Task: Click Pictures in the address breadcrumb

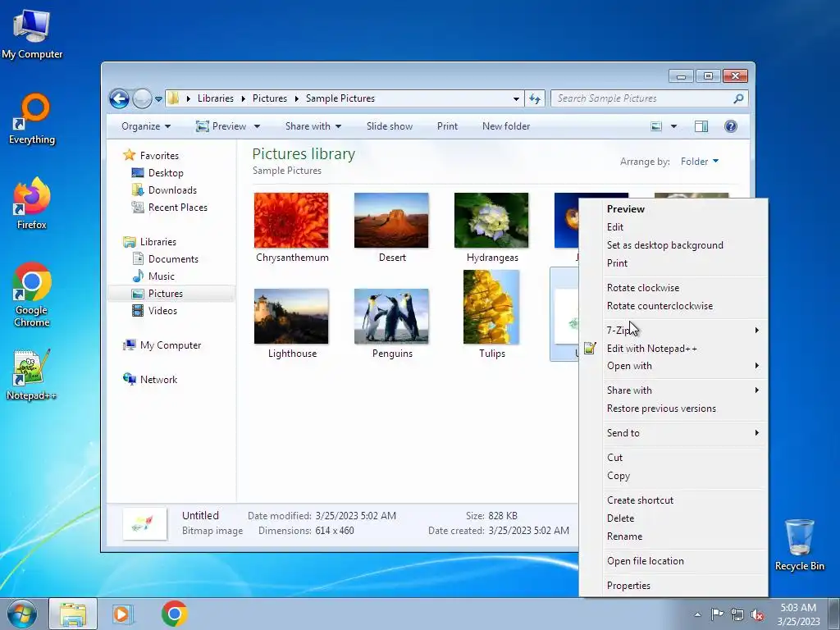Action: coord(269,98)
